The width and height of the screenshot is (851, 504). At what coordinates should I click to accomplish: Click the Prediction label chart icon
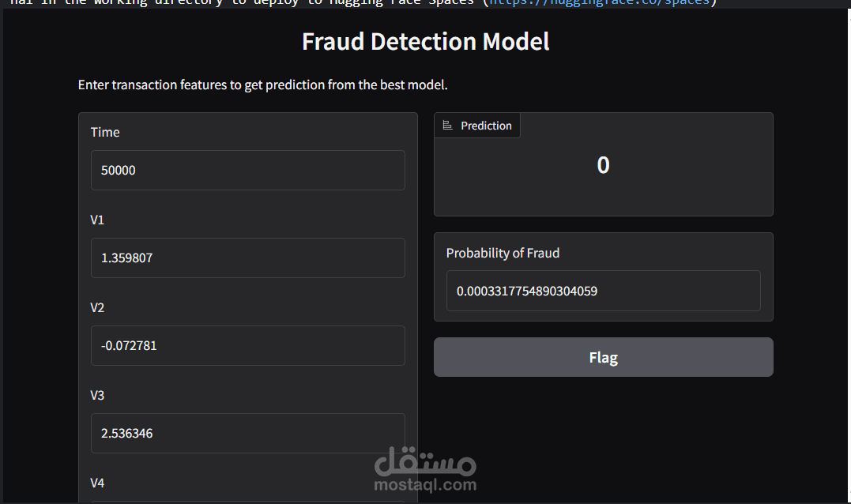point(447,126)
